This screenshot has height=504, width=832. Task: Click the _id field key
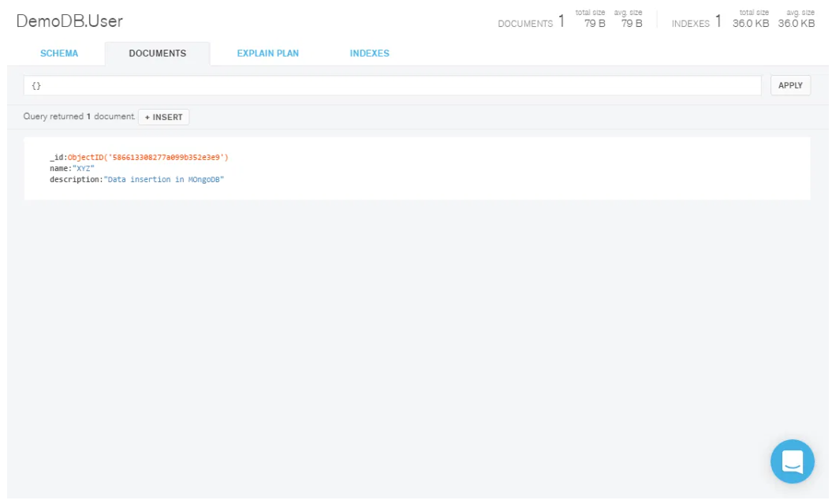coord(57,158)
